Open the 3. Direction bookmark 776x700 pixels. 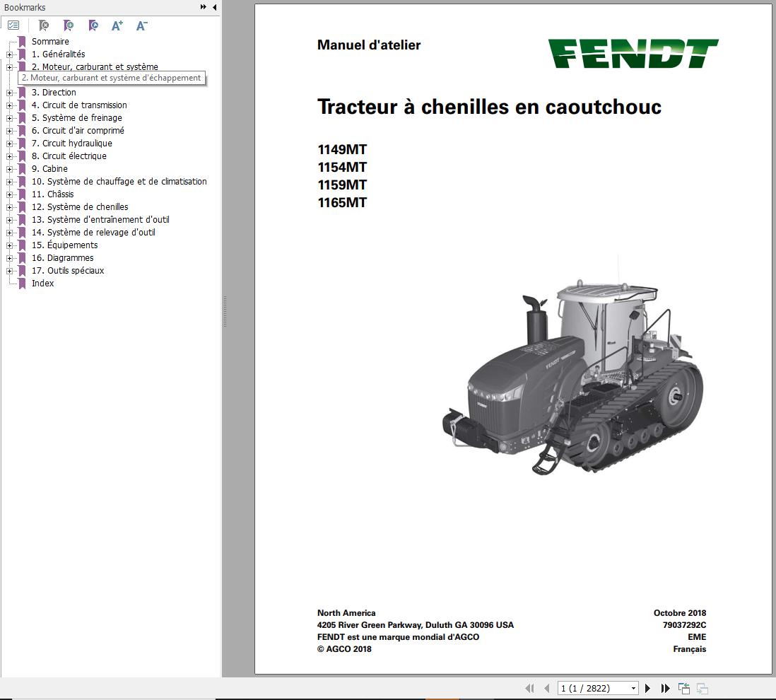coord(54,93)
